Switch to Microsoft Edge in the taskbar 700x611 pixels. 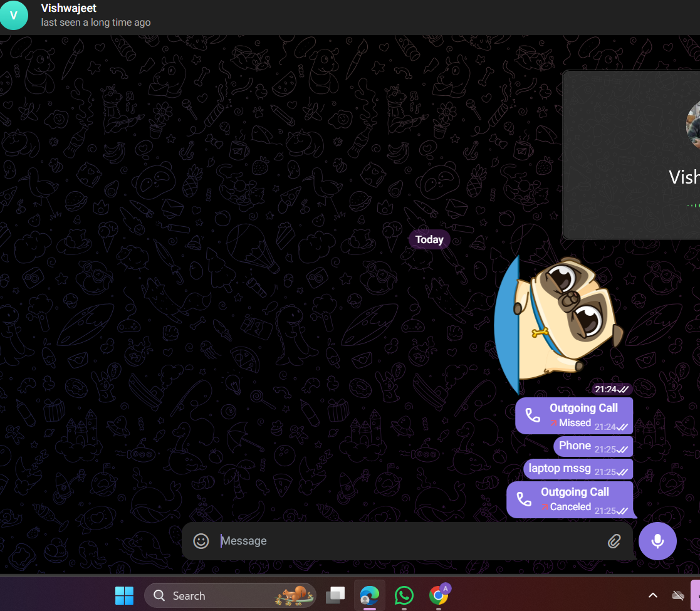point(370,596)
